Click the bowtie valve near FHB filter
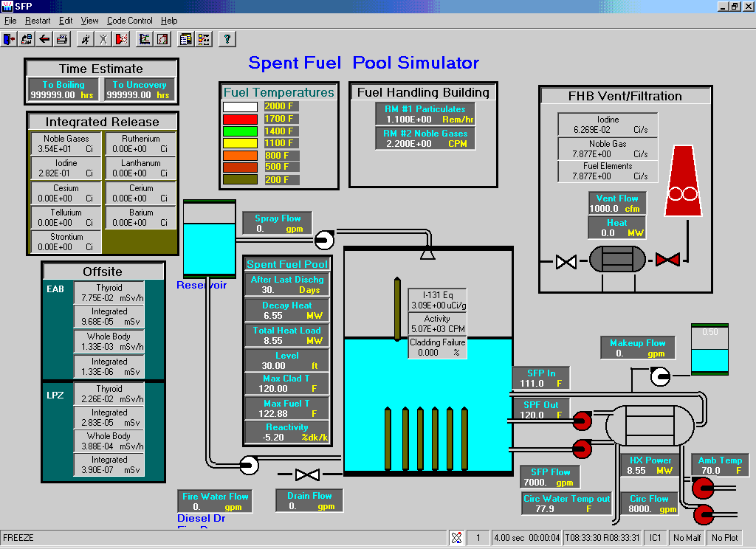The height and width of the screenshot is (549, 756). tap(566, 261)
